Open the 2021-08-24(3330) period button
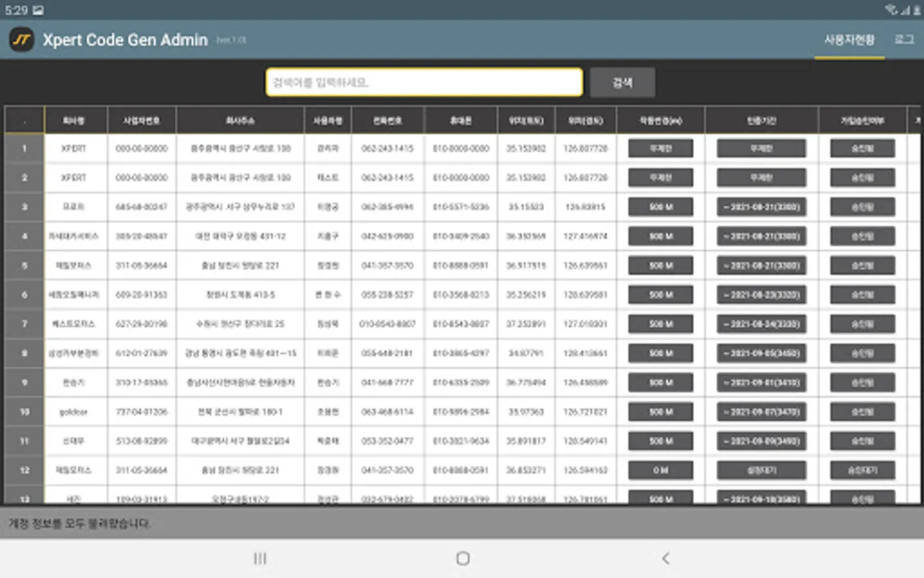 pyautogui.click(x=762, y=324)
